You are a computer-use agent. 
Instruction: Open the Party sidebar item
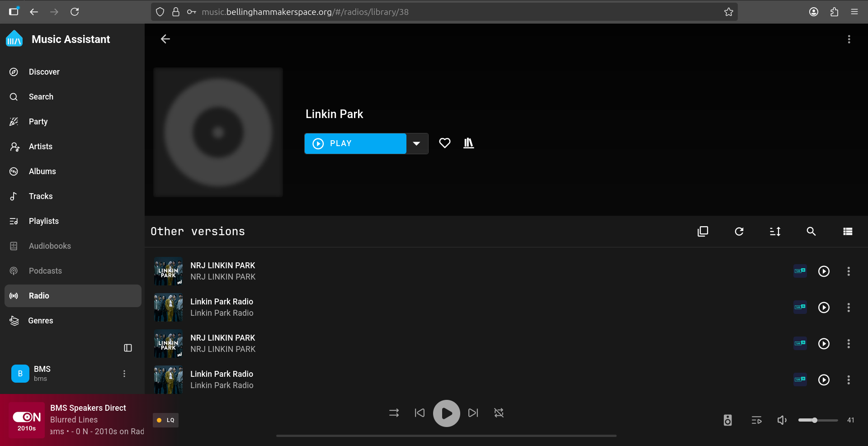(x=73, y=122)
